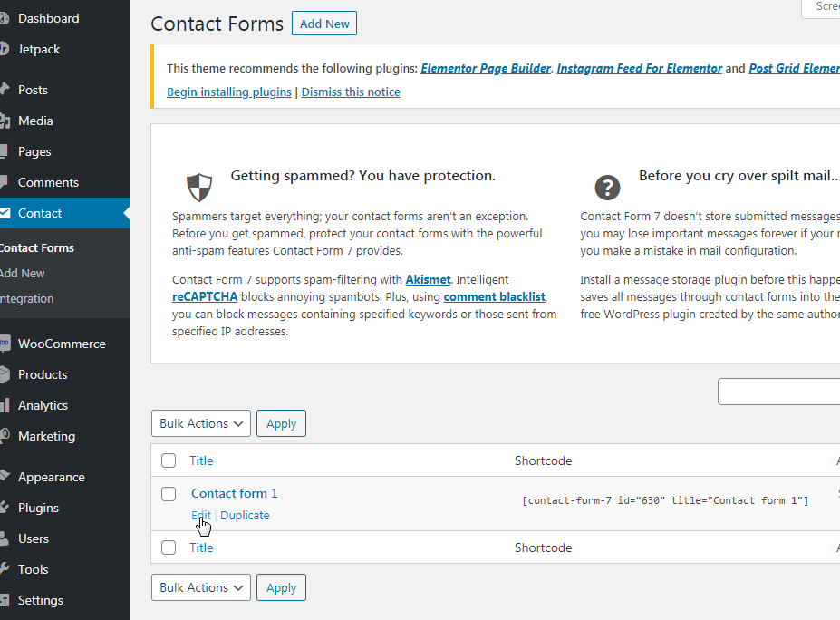This screenshot has width=840, height=620.
Task: Open the Jetpack icon in sidebar
Action: [x=5, y=49]
